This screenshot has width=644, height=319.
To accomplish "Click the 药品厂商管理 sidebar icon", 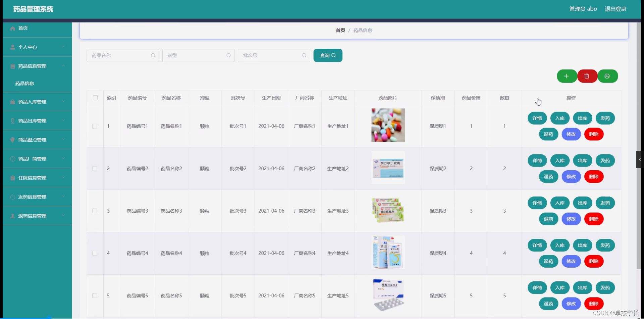I will point(12,158).
